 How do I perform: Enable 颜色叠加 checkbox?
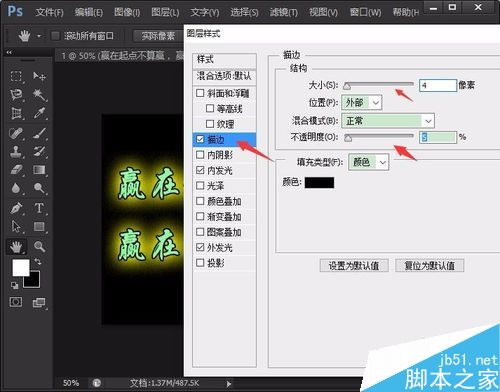(200, 201)
